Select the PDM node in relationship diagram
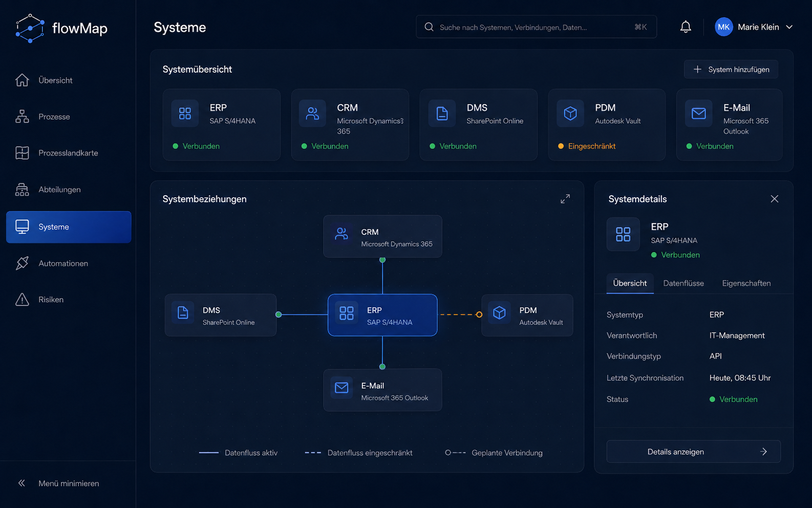 coord(527,315)
